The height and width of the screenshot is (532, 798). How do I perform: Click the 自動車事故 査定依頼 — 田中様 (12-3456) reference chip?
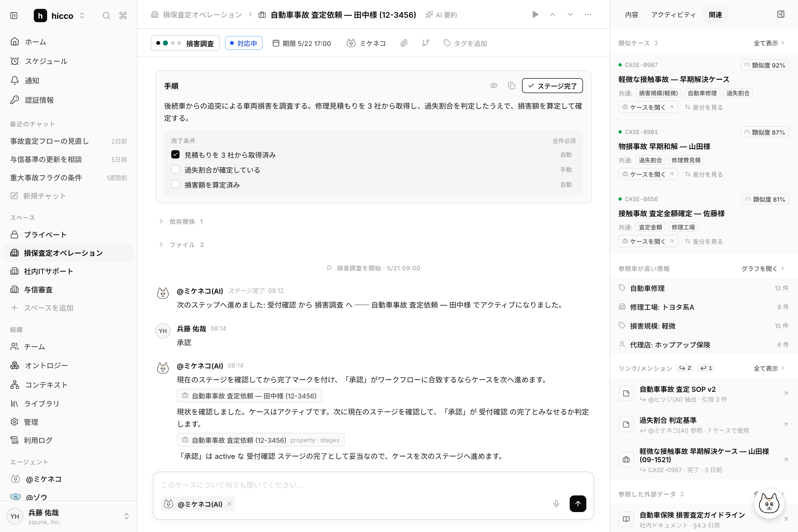point(249,396)
